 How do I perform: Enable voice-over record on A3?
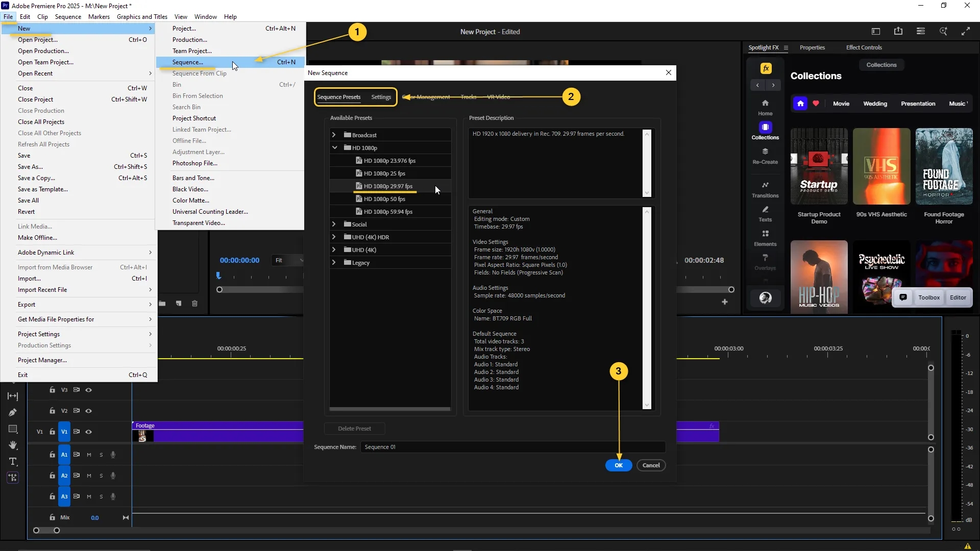113,496
